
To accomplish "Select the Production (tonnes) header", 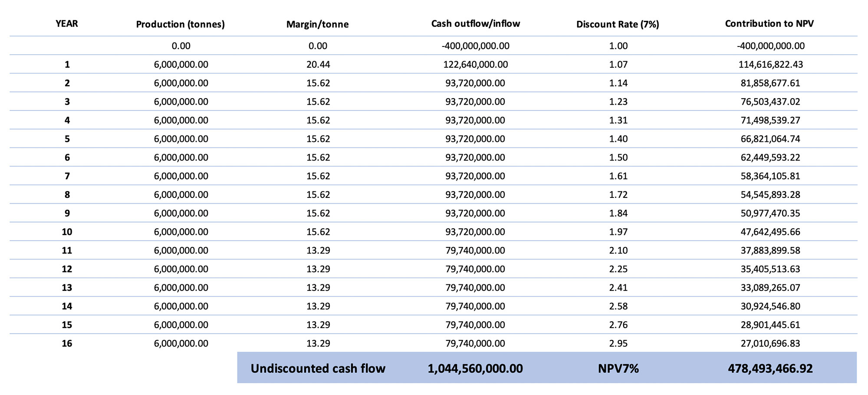I will 181,24.
